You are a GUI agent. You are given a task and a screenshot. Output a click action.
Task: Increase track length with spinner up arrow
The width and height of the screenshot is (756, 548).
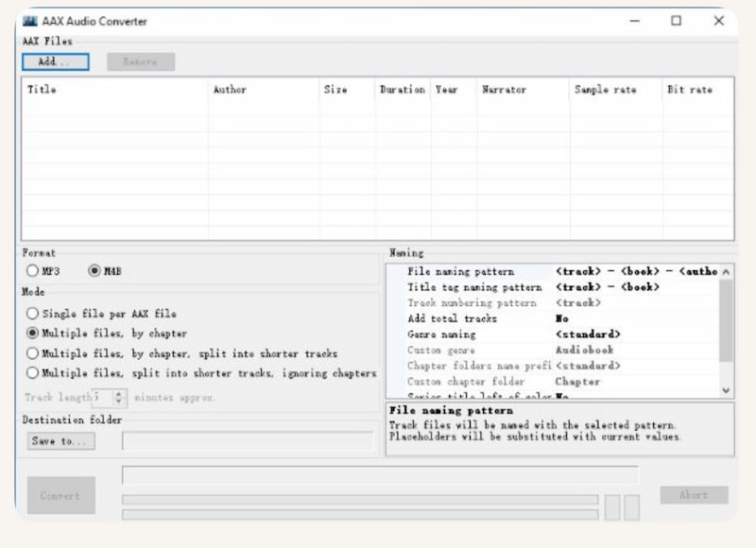[119, 394]
